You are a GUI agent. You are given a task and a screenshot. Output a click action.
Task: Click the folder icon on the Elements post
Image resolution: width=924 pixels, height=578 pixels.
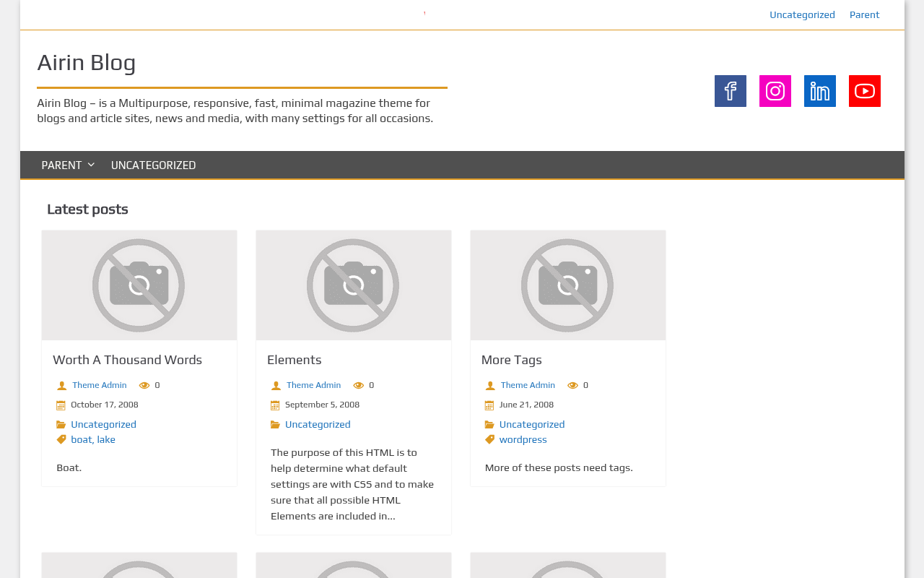275,425
